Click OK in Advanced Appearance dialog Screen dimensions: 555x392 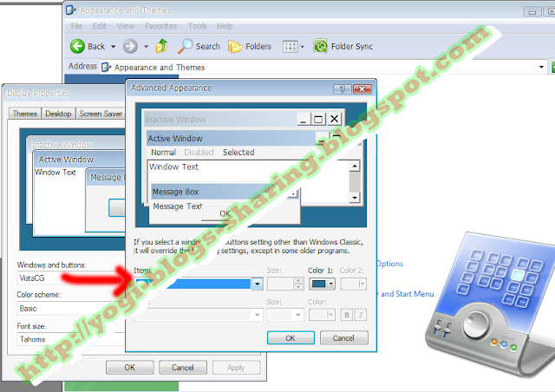(291, 338)
